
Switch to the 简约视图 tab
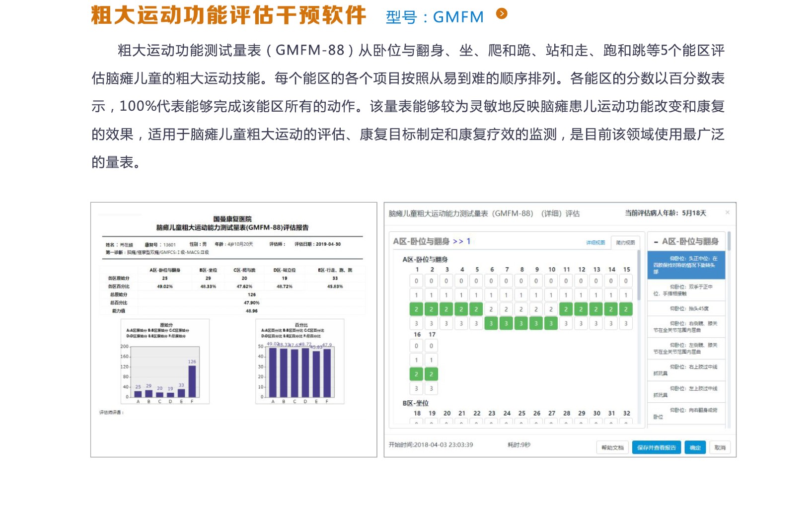coord(625,243)
